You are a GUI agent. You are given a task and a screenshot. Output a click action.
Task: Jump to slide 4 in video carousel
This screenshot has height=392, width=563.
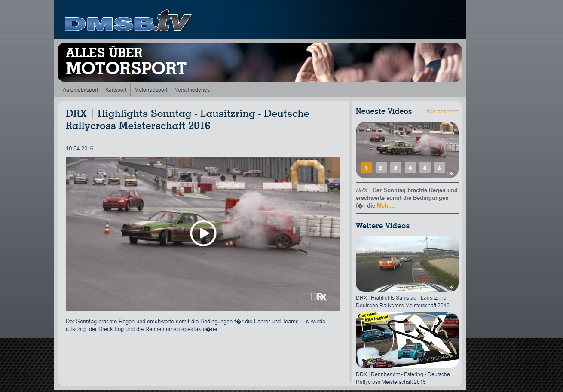(410, 168)
